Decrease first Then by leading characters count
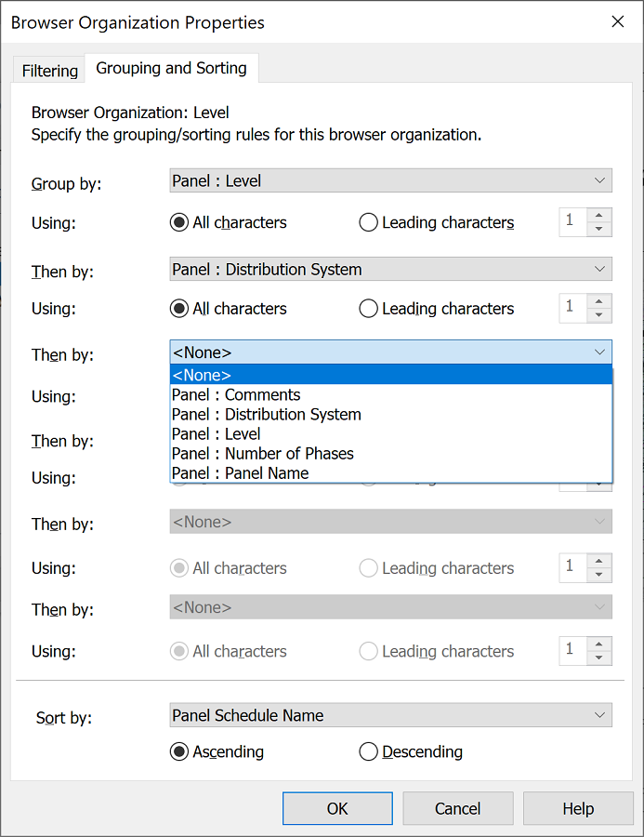This screenshot has height=837, width=644. point(599,316)
